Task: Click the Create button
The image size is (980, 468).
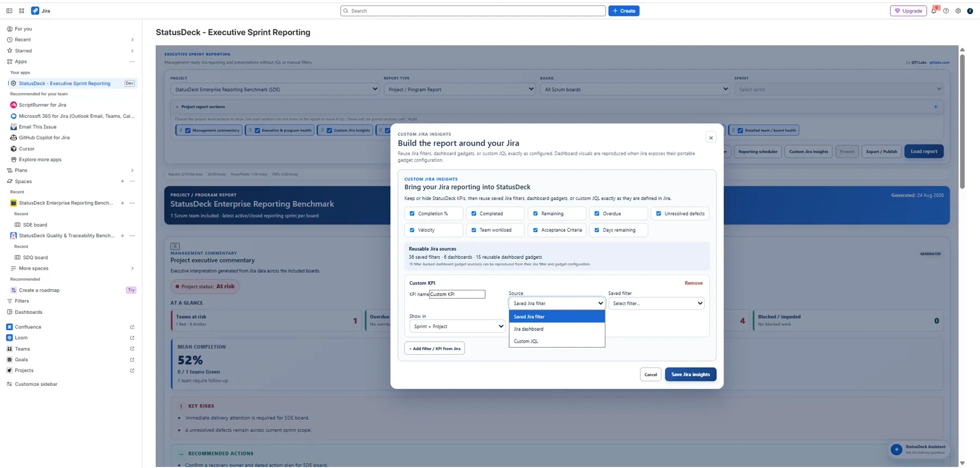Action: click(x=624, y=11)
